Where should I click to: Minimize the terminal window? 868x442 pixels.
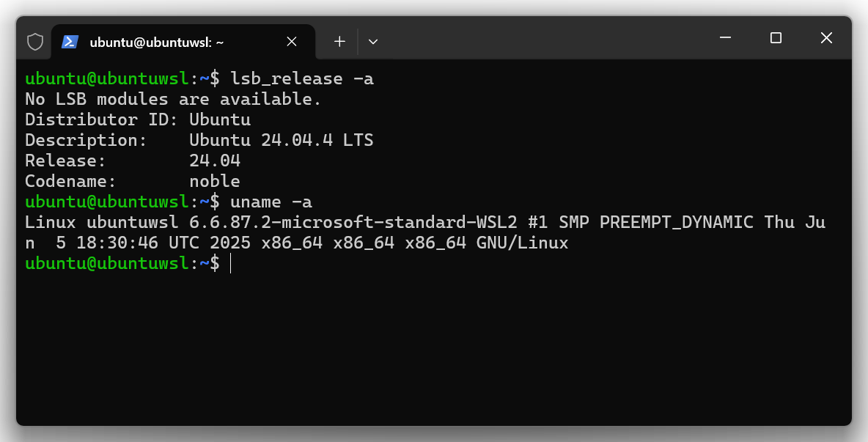point(726,38)
